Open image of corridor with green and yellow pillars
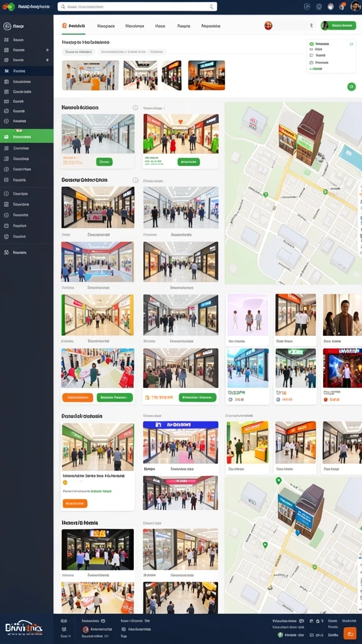 coord(97,315)
